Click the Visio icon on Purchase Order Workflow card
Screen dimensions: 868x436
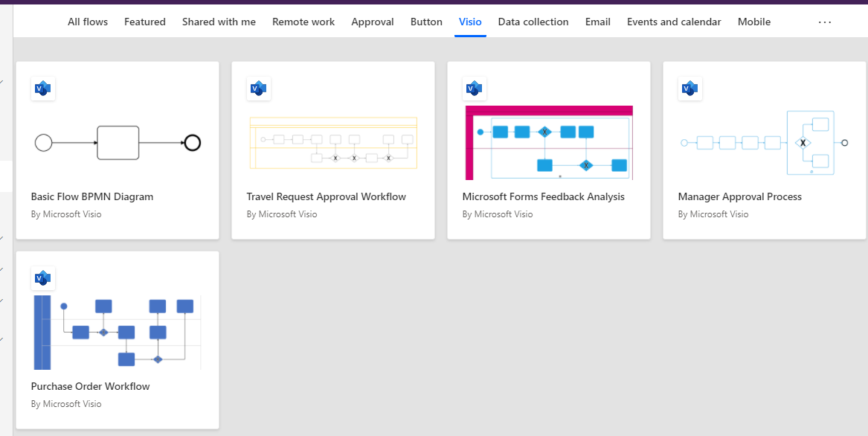pos(42,278)
